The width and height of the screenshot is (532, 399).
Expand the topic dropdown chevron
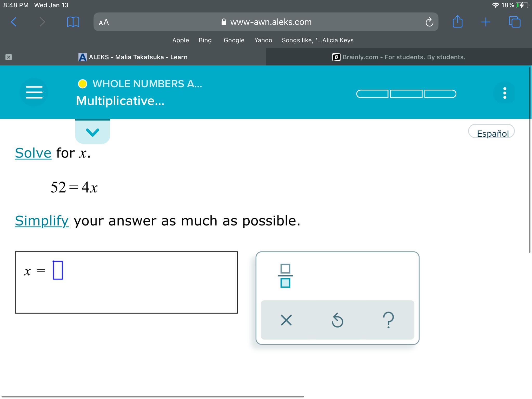click(x=92, y=132)
